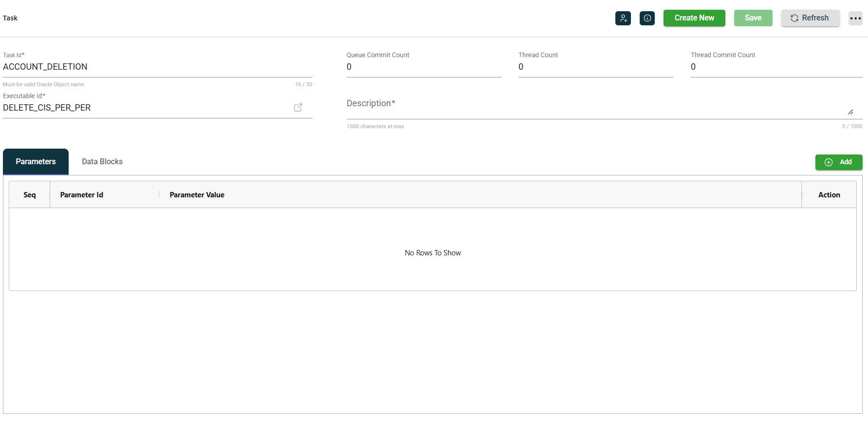The width and height of the screenshot is (868, 423).
Task: Refresh the task page
Action: tap(810, 18)
